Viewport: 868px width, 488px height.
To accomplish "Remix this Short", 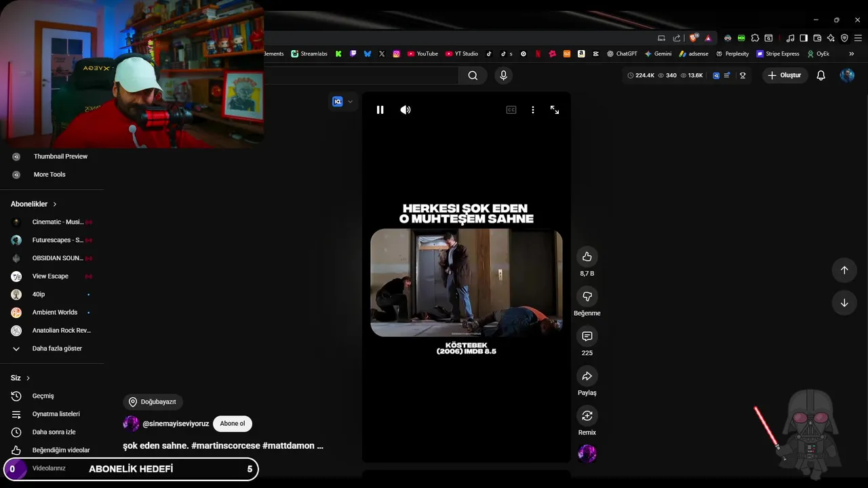I will point(587,415).
